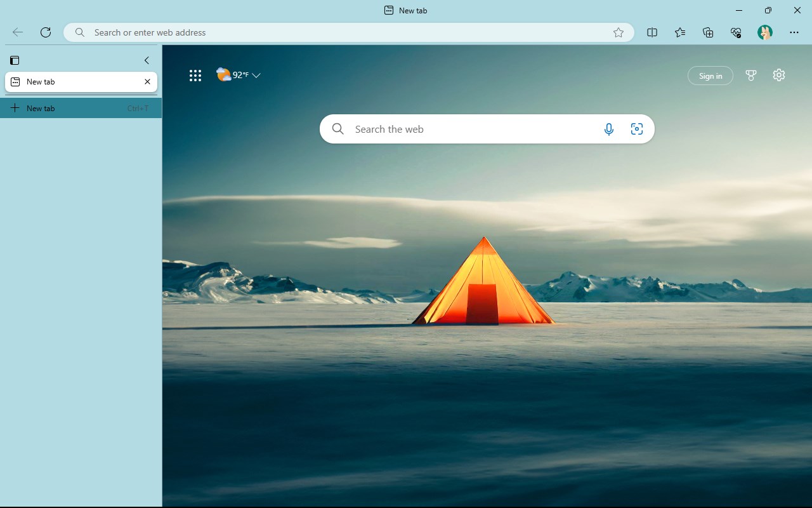Close the New tab tab
Image resolution: width=812 pixels, height=508 pixels.
147,82
